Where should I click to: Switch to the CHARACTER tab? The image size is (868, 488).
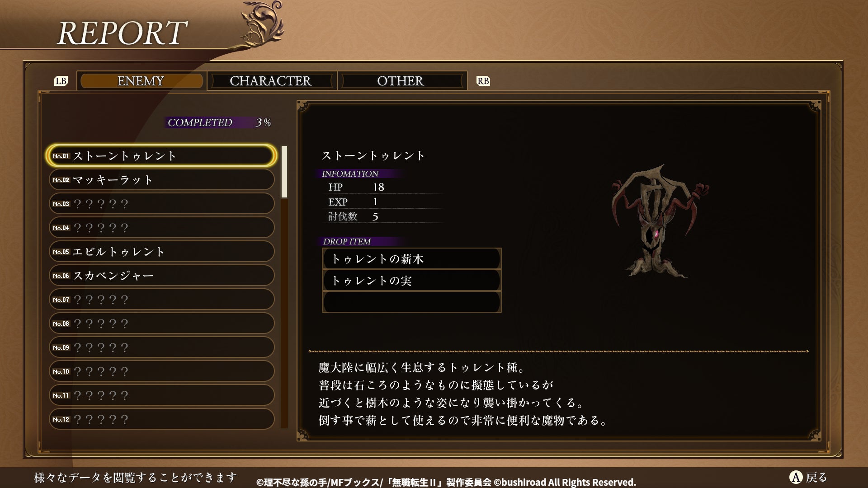coord(271,81)
